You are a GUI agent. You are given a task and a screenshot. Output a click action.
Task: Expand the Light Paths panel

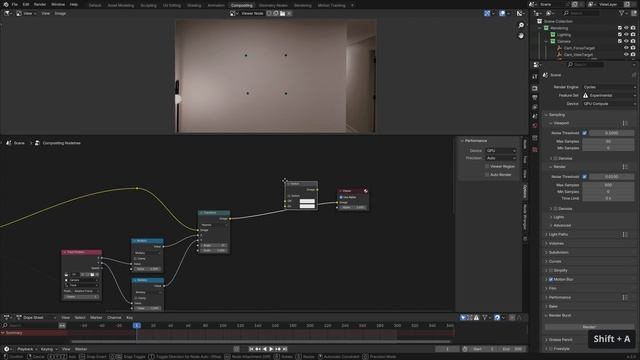(x=558, y=235)
